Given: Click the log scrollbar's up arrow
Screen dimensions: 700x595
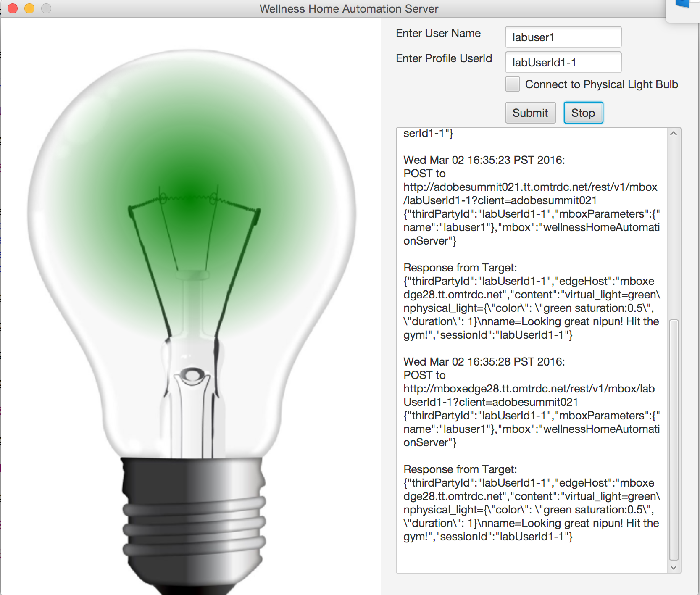Looking at the screenshot, I should 674,134.
